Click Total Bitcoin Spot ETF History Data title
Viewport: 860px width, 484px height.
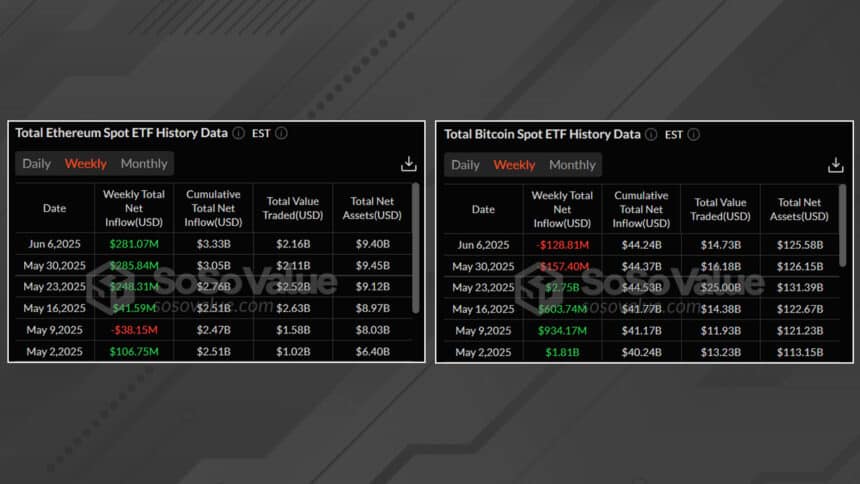(542, 134)
